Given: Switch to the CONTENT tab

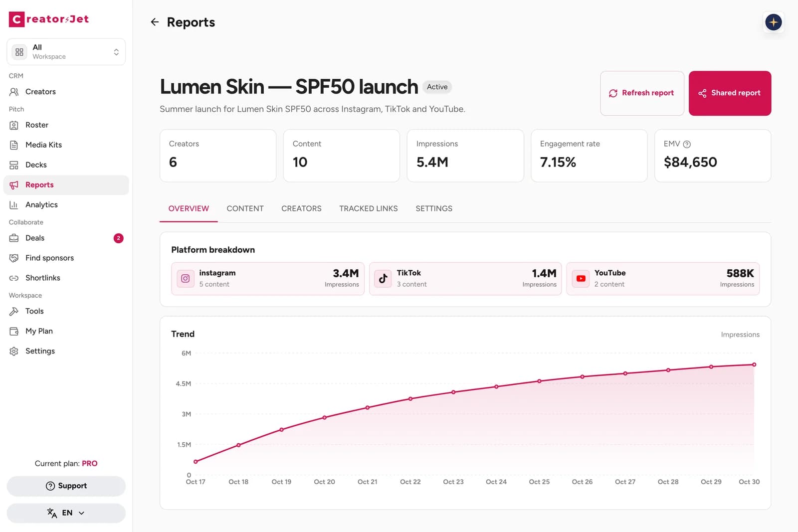Looking at the screenshot, I should pos(245,209).
